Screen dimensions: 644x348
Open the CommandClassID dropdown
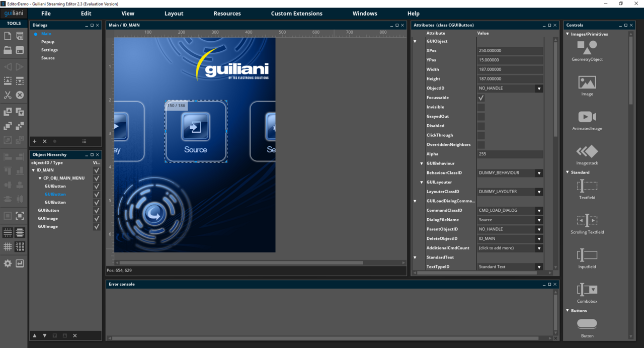pos(539,211)
